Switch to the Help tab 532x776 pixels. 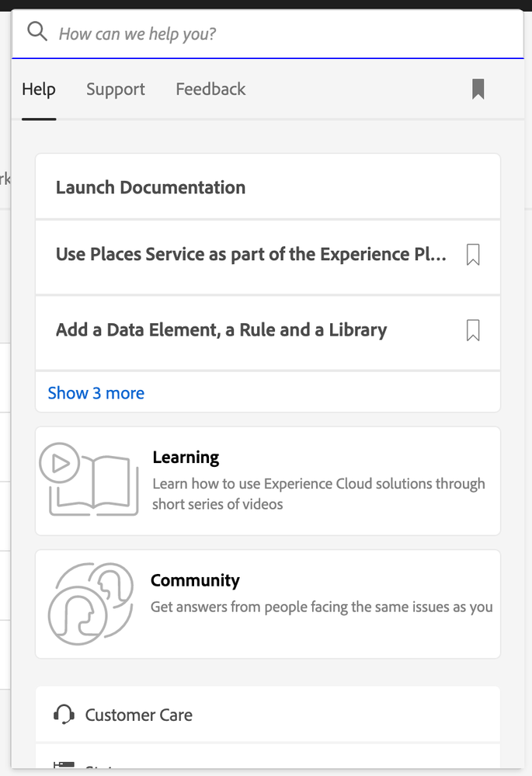click(39, 89)
